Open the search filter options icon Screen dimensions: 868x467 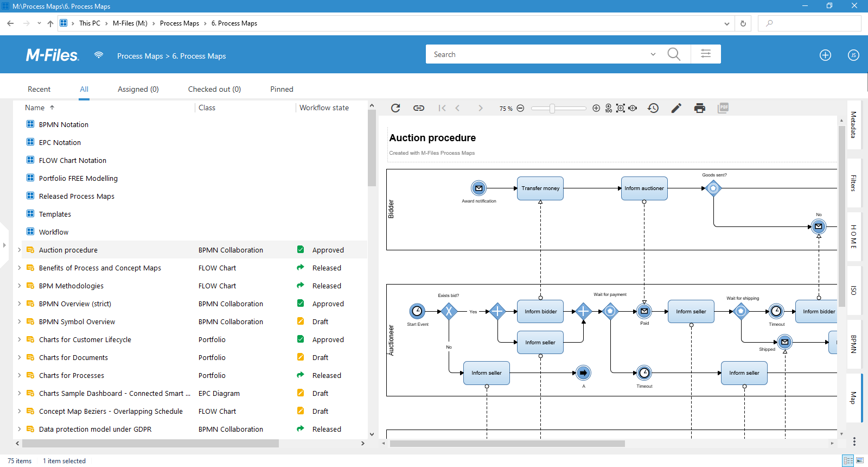coord(705,54)
